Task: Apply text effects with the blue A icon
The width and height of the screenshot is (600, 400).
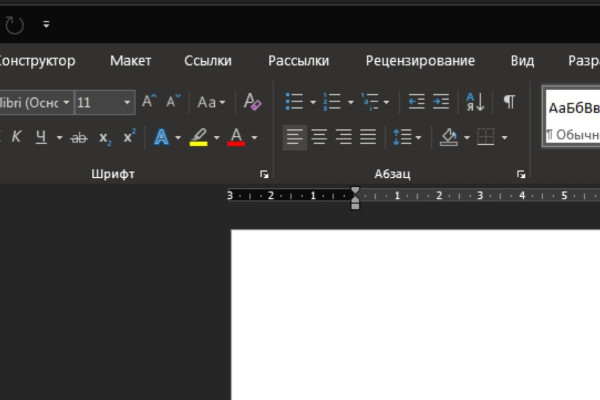Action: coord(161,137)
